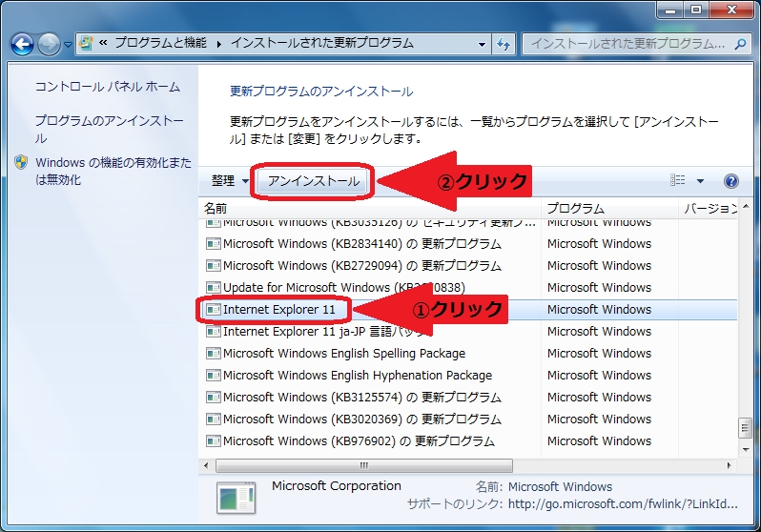This screenshot has width=761, height=532.
Task: Select プログラムと機能 breadcrumb in address bar
Action: coord(160,43)
